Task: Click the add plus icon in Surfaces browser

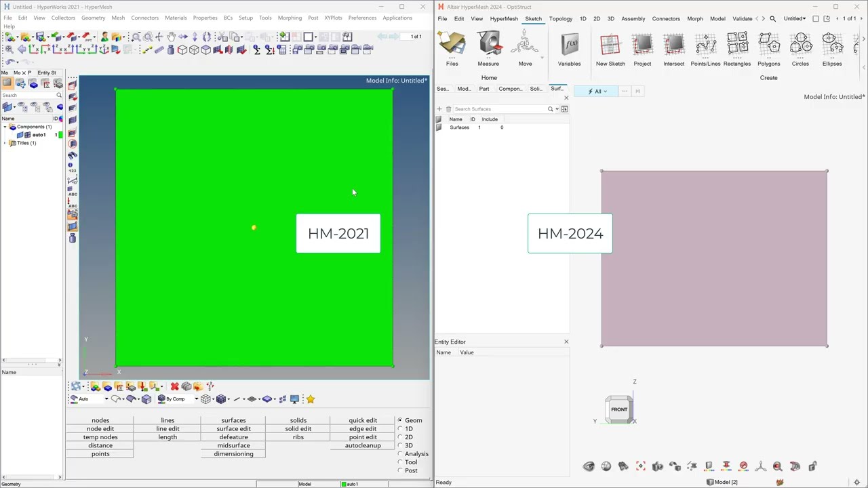Action: coord(439,109)
